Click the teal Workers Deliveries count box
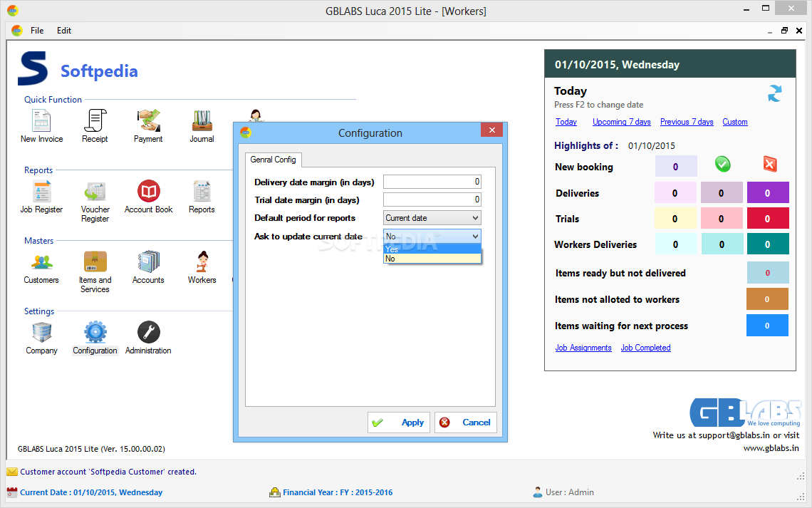Image resolution: width=812 pixels, height=508 pixels. pyautogui.click(x=767, y=244)
